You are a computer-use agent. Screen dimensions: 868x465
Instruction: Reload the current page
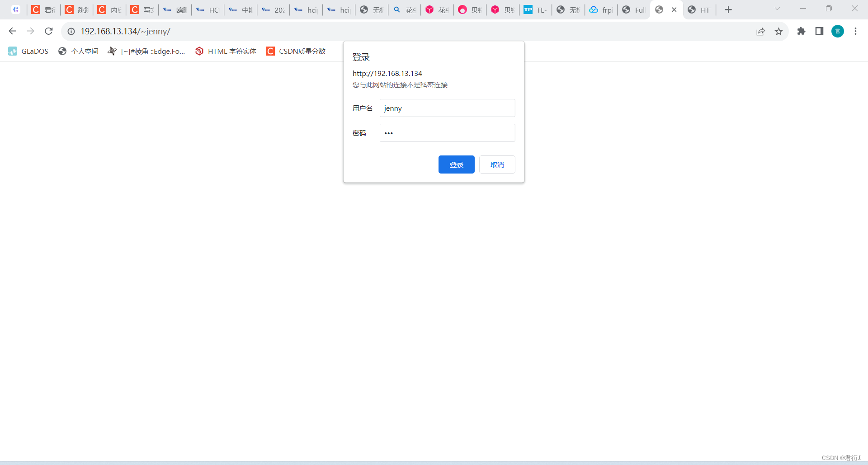[x=49, y=31]
